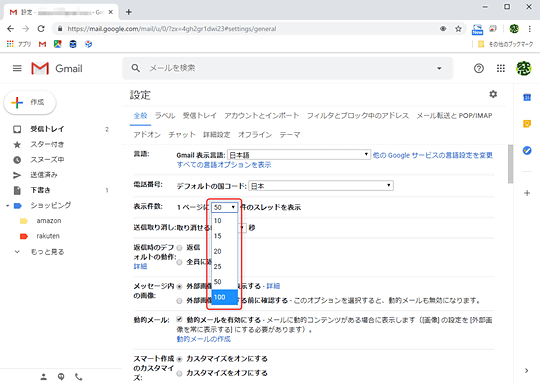Select 20 in the thread count list
This screenshot has width=540, height=384.
pyautogui.click(x=225, y=251)
